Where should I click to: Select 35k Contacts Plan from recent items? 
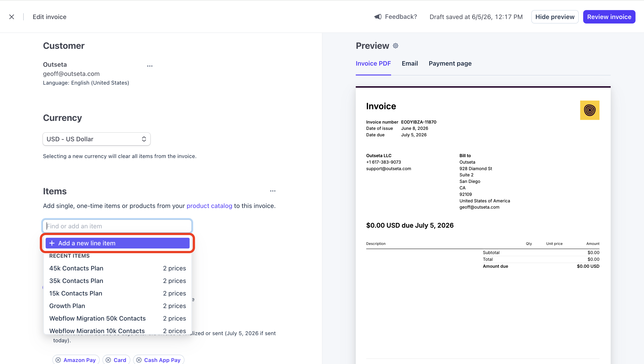click(117, 281)
